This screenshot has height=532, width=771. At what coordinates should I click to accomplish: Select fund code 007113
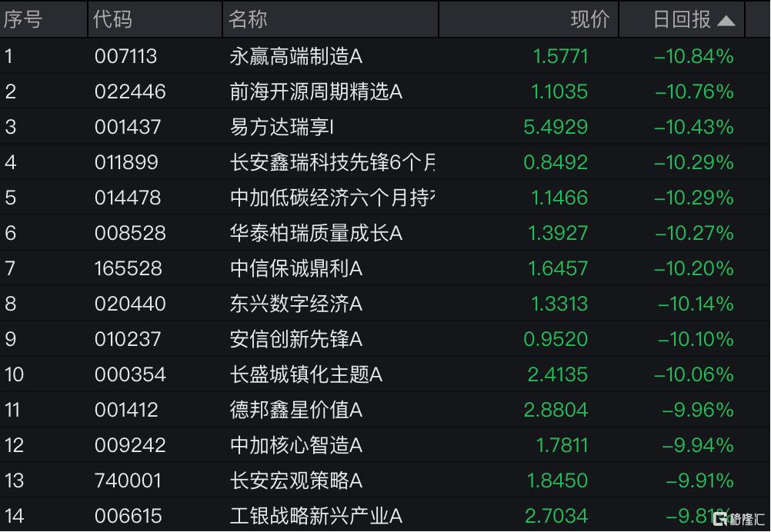[x=126, y=56]
